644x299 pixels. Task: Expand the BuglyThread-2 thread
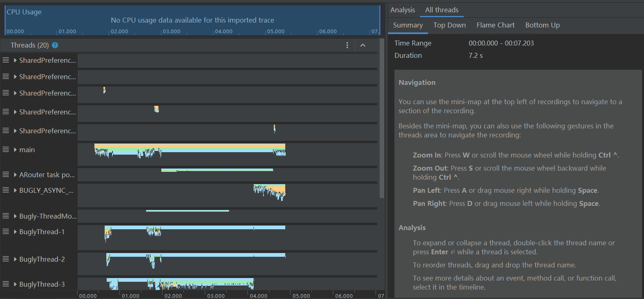(15, 259)
